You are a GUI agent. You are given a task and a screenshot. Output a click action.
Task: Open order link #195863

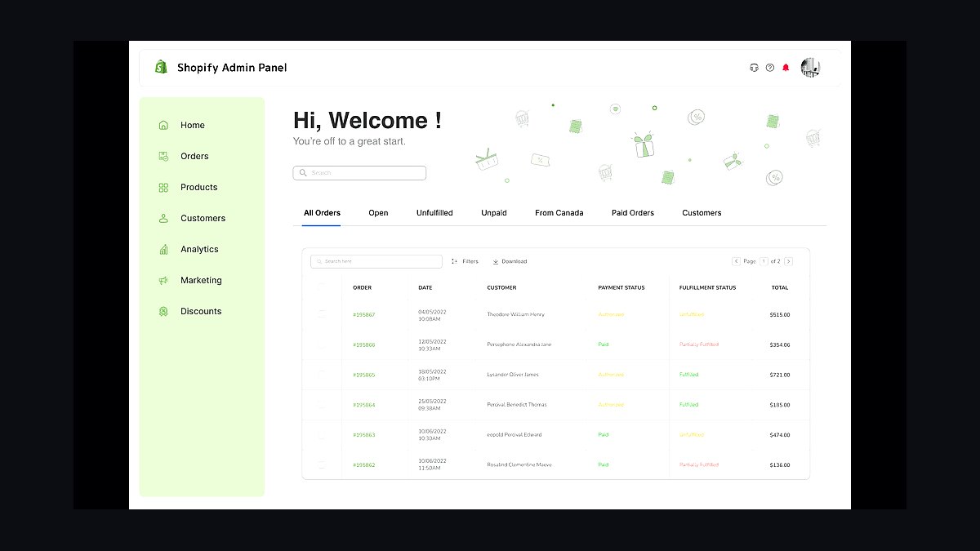coord(364,435)
